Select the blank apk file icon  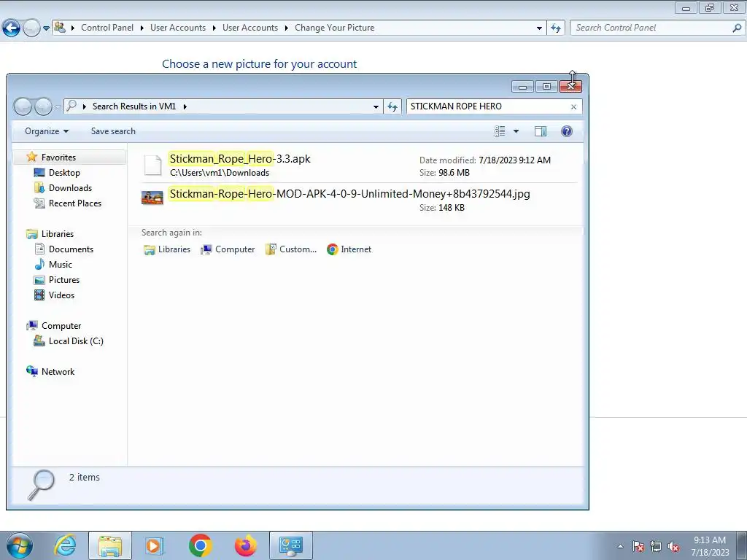click(x=152, y=166)
